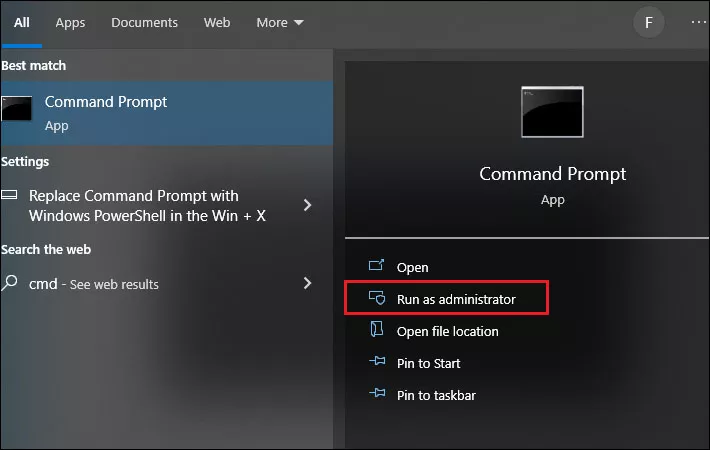Expand the More dropdown

point(279,23)
